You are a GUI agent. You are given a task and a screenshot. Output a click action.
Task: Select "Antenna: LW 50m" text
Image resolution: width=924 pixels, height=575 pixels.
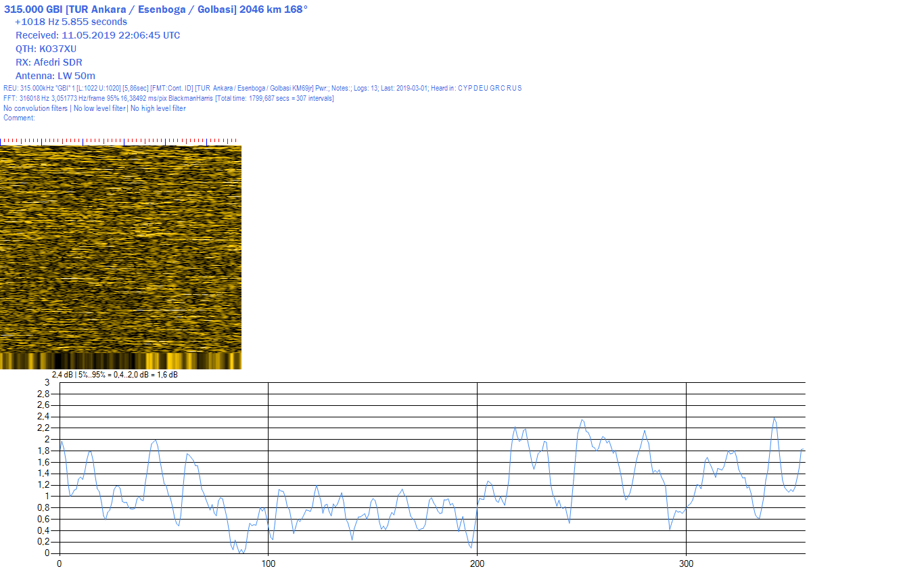click(x=55, y=76)
